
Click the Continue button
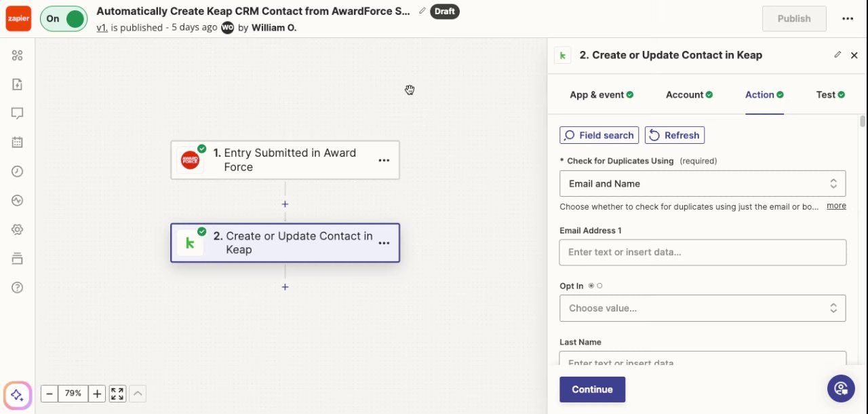coord(592,390)
